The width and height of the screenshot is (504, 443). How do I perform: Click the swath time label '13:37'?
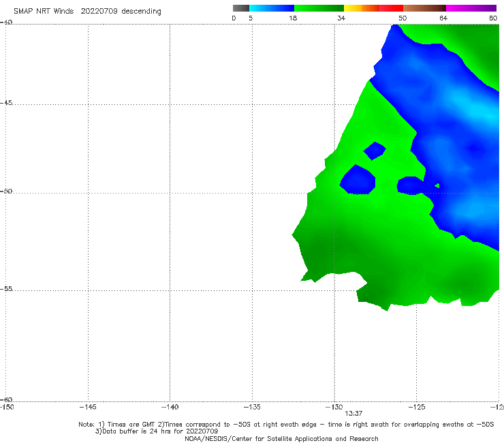[x=353, y=414]
